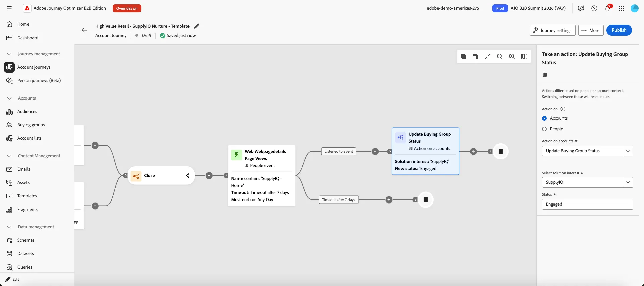Click the Action on info icon

point(563,109)
